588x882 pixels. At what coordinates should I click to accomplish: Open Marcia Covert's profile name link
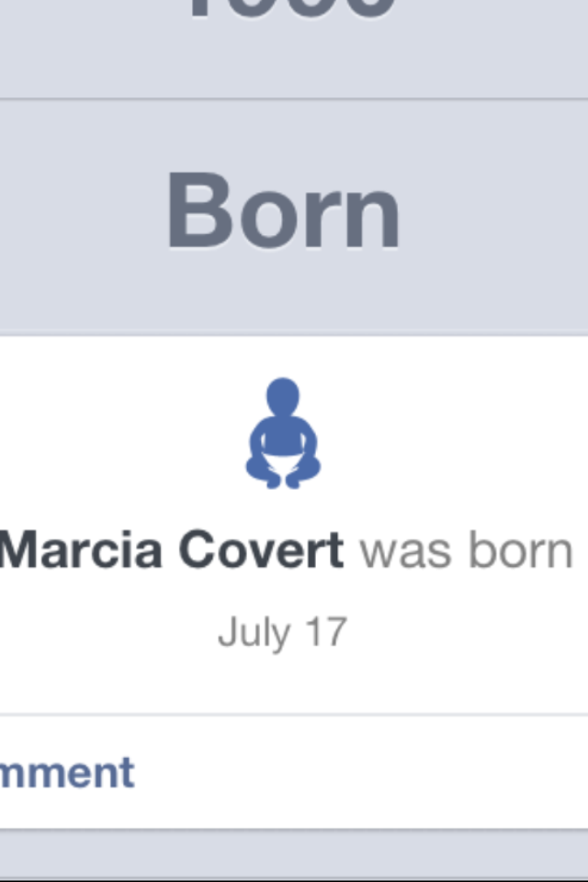(172, 550)
